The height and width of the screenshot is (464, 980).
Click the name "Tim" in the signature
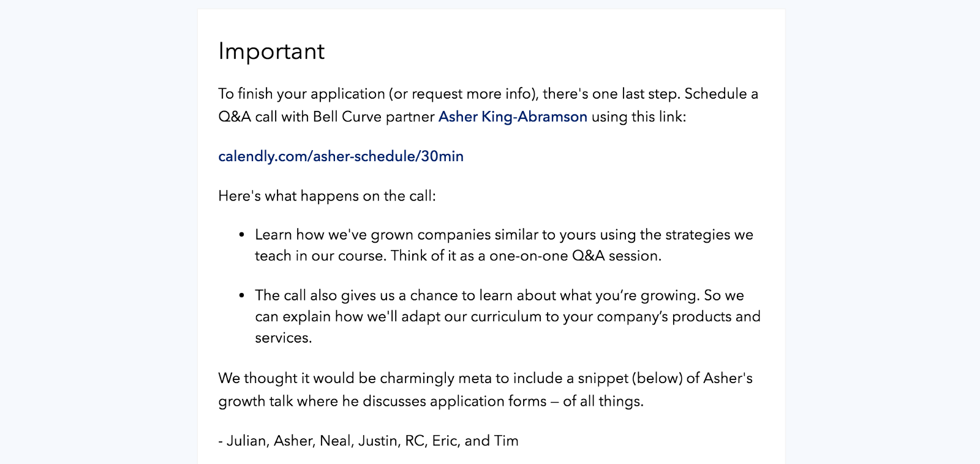coord(507,441)
